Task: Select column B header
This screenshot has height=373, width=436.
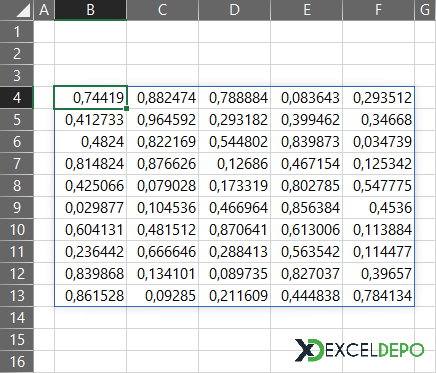Action: pyautogui.click(x=90, y=10)
